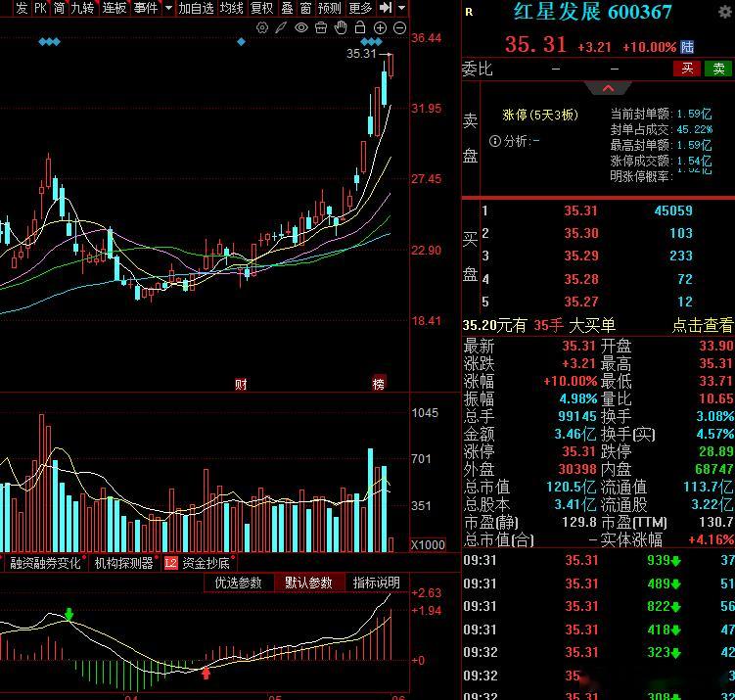Click the 陆 stock connect badge
735x700 pixels.
(687, 47)
